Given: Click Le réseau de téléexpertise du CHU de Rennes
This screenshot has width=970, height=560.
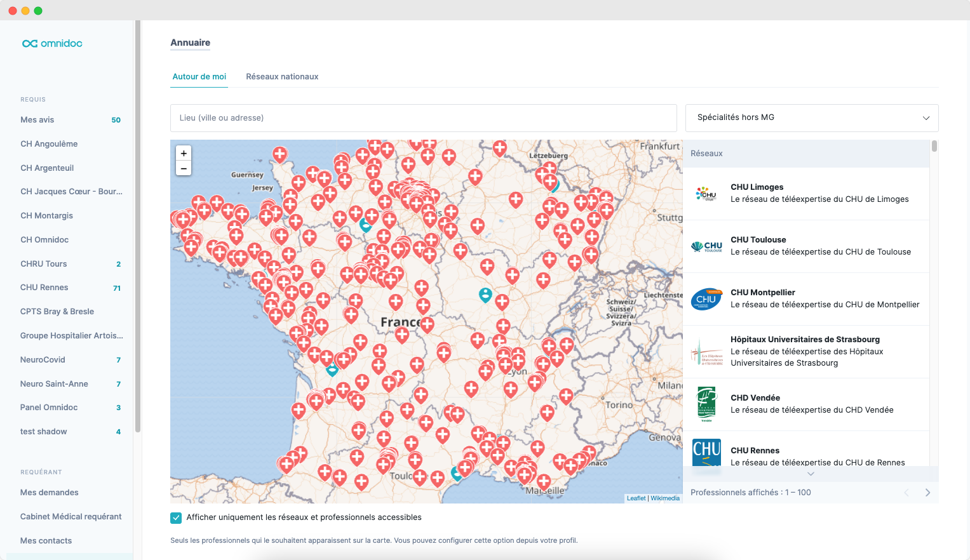Looking at the screenshot, I should point(818,462).
